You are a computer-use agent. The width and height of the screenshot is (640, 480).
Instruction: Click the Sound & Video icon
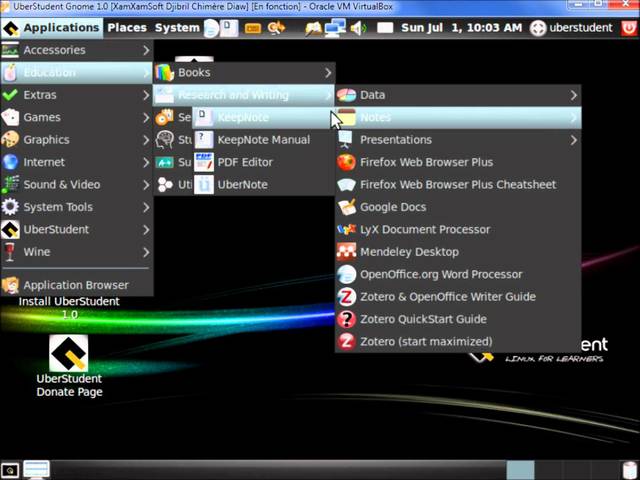click(x=10, y=184)
